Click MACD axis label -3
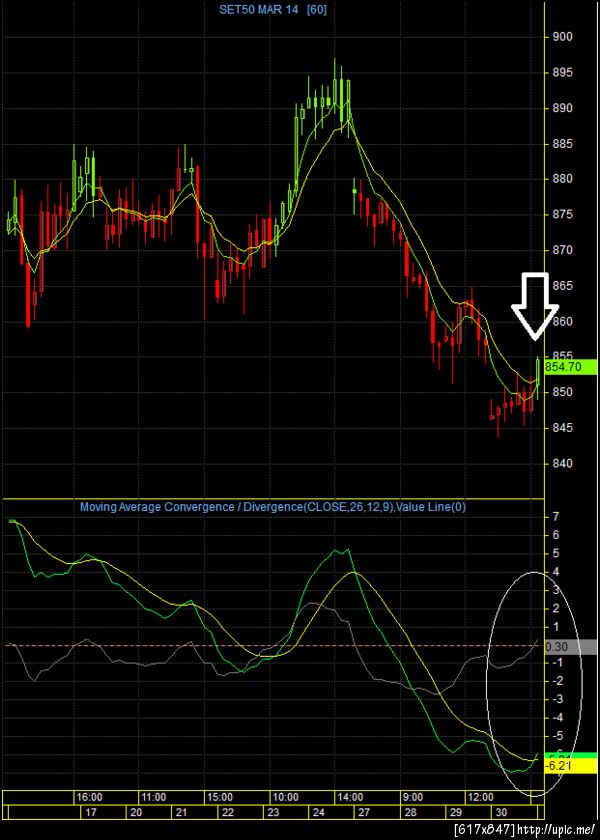 557,699
